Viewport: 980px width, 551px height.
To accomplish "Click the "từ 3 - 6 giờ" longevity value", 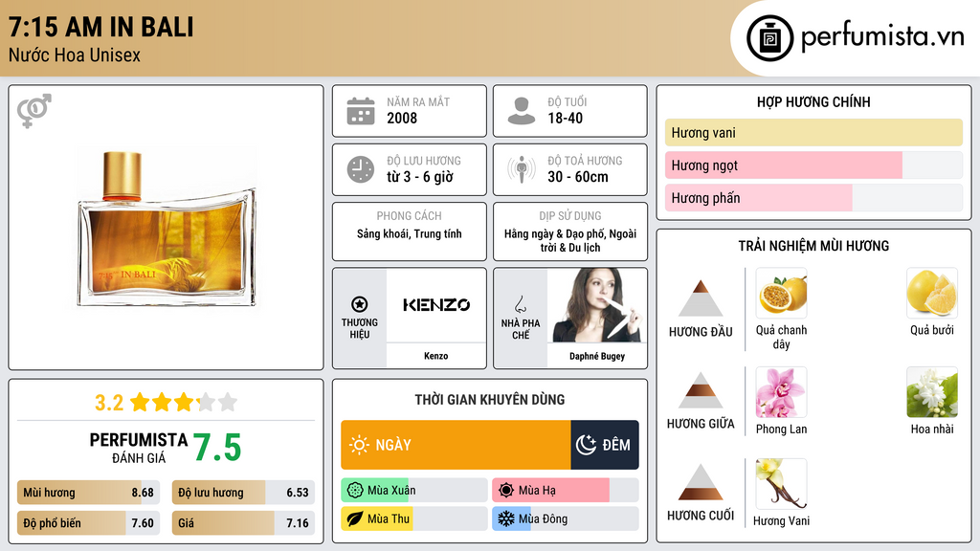I will pyautogui.click(x=420, y=177).
